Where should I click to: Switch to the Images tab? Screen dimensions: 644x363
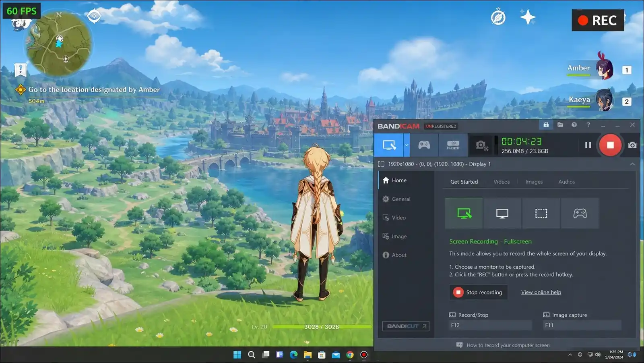534,182
